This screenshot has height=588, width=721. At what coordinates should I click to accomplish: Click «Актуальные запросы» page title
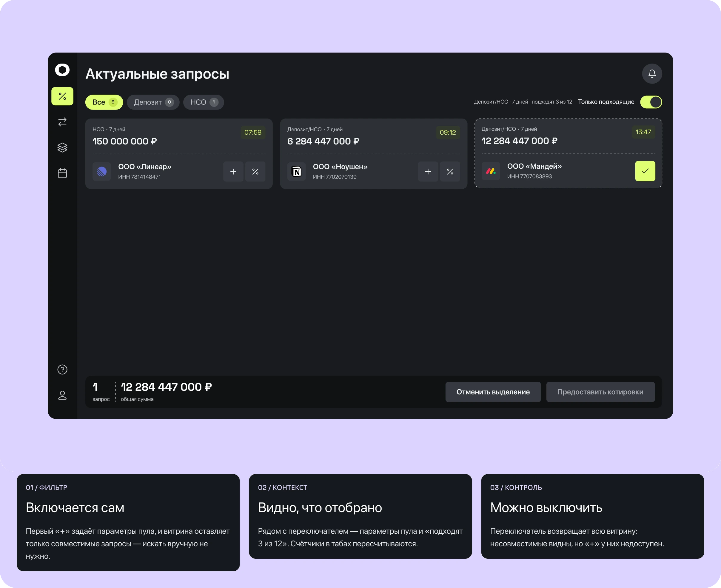[x=157, y=74]
